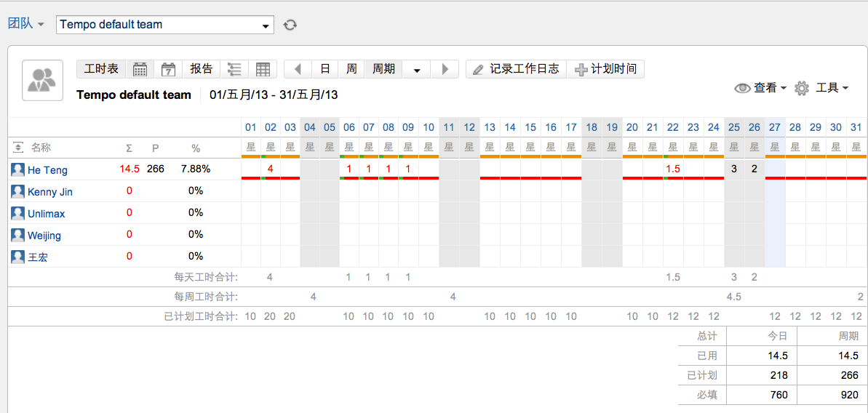Open the period dropdown arrow next to 周期

pos(417,70)
